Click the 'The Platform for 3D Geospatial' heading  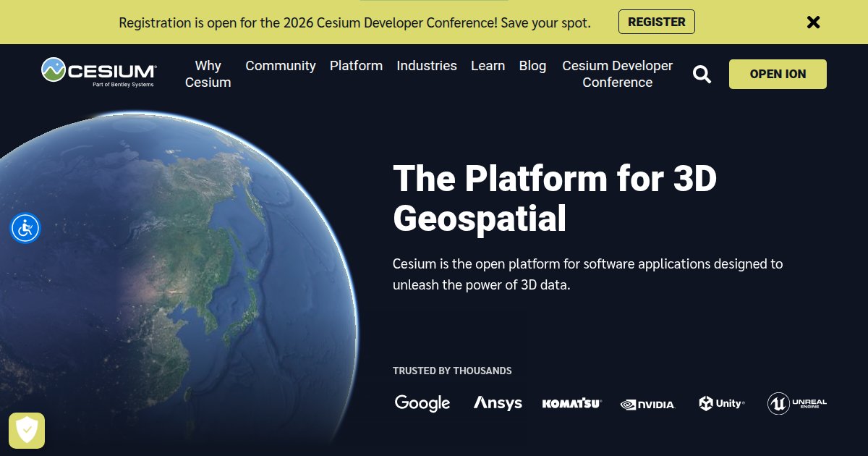pos(555,198)
